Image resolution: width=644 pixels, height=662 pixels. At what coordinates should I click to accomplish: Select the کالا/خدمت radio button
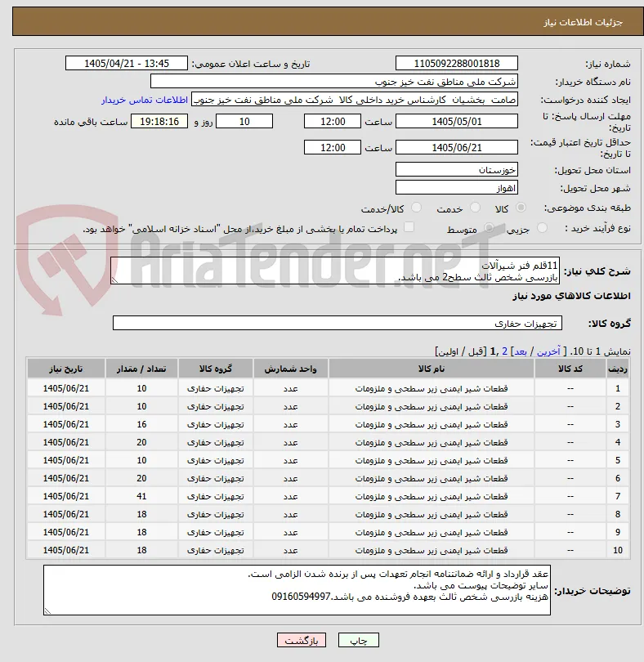pyautogui.click(x=416, y=208)
